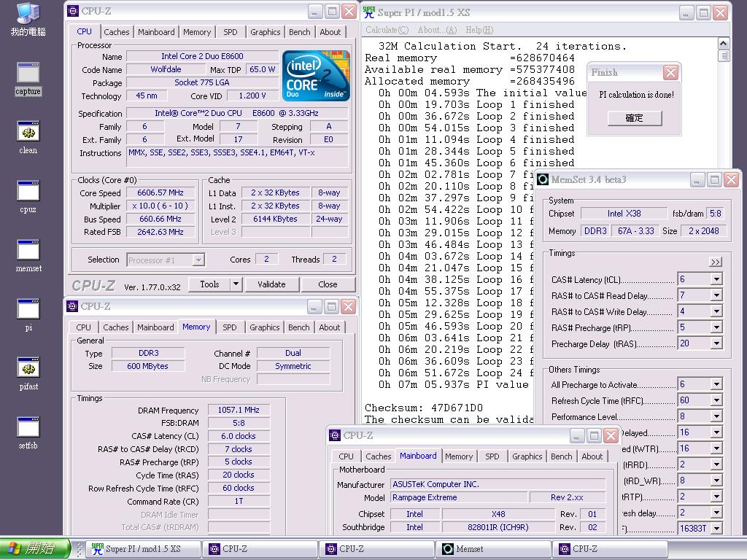Open the Refresh Cycle Time (tRFC) dropdown
This screenshot has height=560, width=747.
click(x=716, y=400)
